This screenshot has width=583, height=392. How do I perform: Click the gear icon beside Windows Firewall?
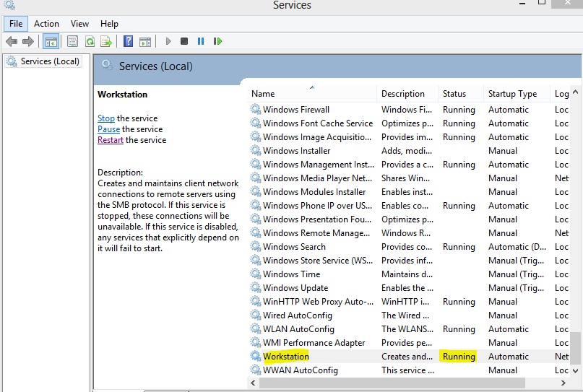coord(256,109)
